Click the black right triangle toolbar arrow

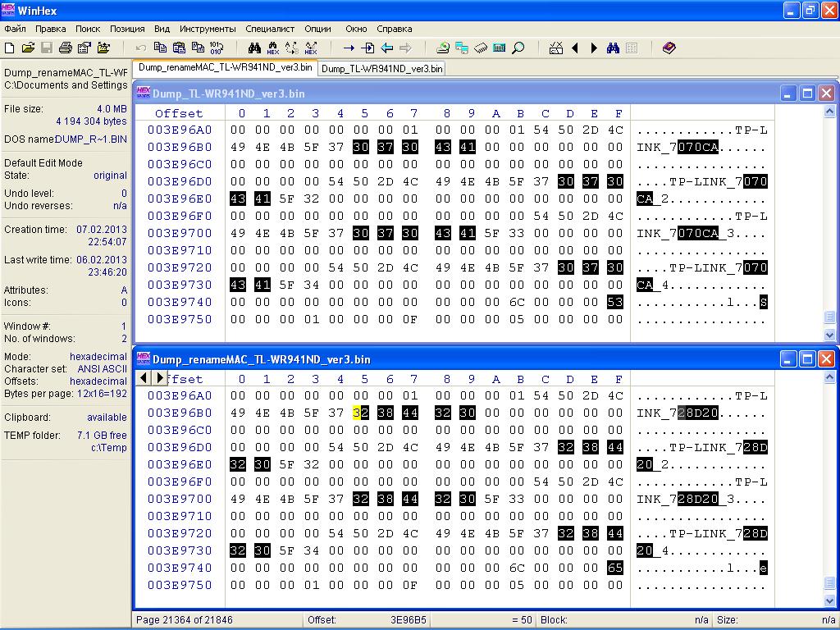pyautogui.click(x=594, y=48)
